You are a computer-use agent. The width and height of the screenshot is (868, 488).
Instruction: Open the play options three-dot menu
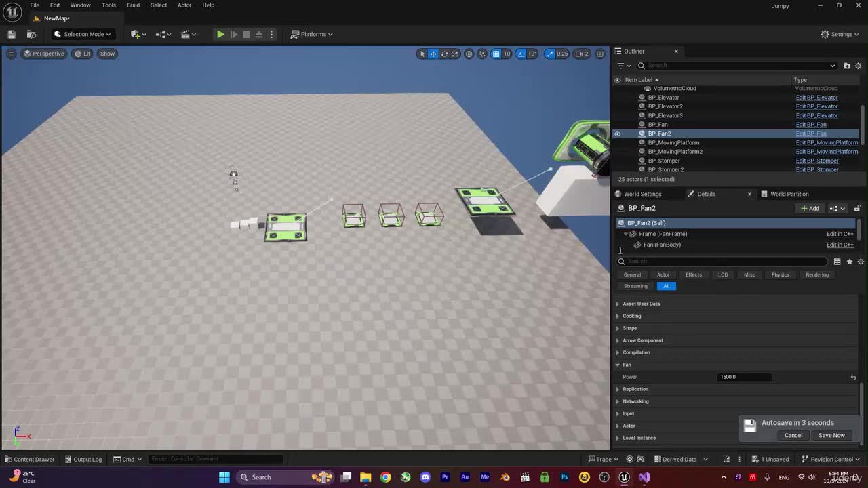(271, 34)
